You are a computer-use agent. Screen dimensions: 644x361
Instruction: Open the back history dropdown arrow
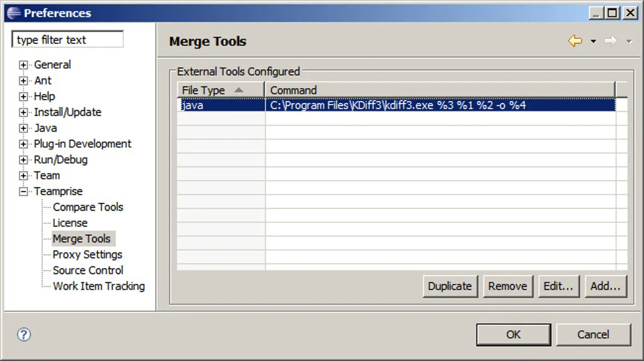593,42
